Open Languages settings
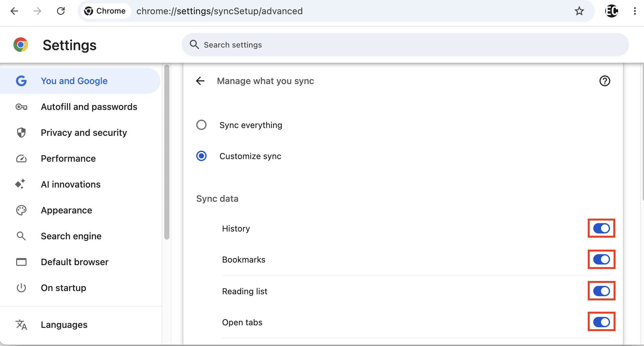644x346 pixels. pos(80,325)
